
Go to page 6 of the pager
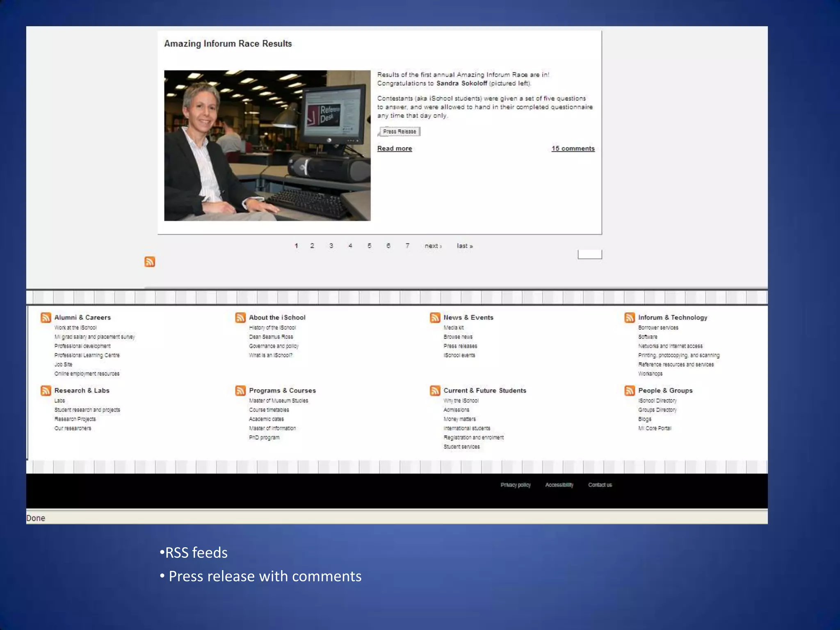click(x=388, y=246)
